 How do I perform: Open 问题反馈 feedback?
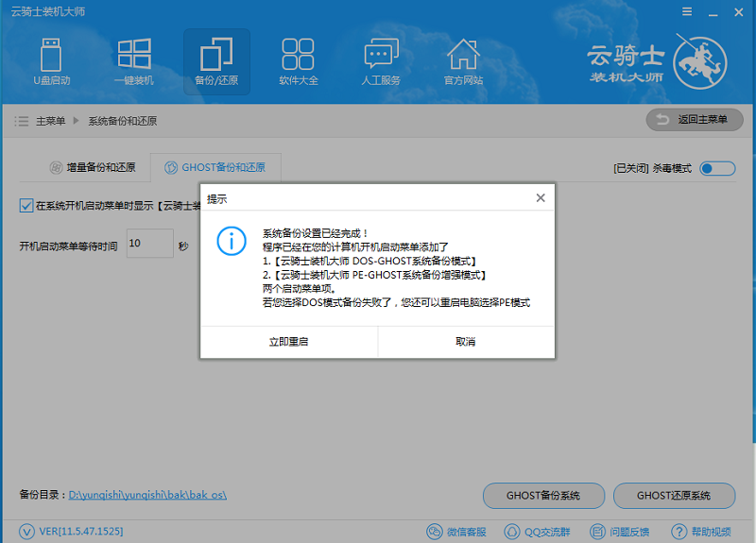point(620,532)
